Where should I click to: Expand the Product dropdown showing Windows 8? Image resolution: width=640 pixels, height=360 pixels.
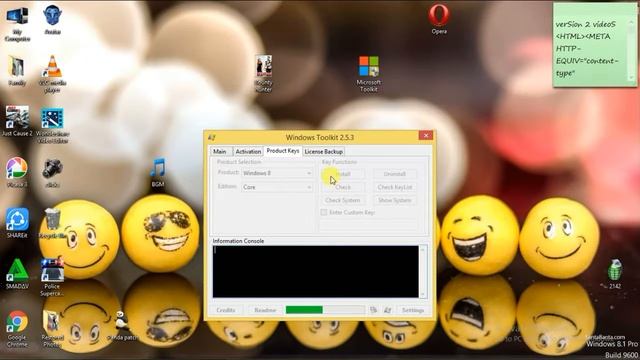tap(277, 173)
